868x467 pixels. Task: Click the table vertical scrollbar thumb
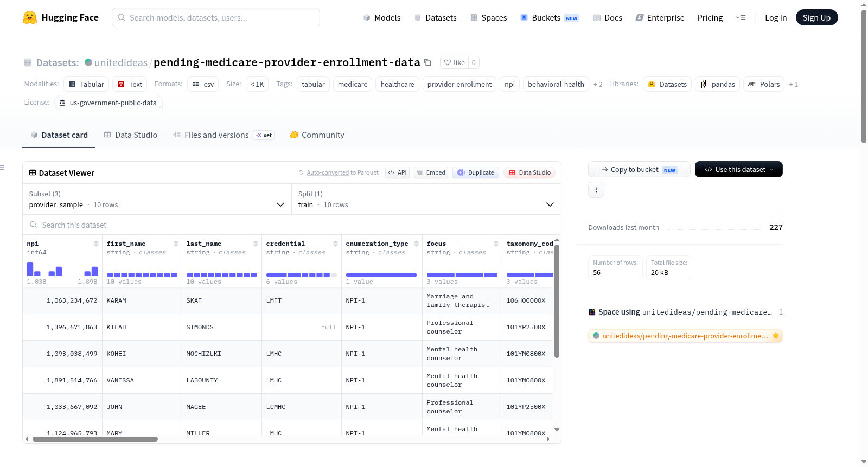(557, 301)
